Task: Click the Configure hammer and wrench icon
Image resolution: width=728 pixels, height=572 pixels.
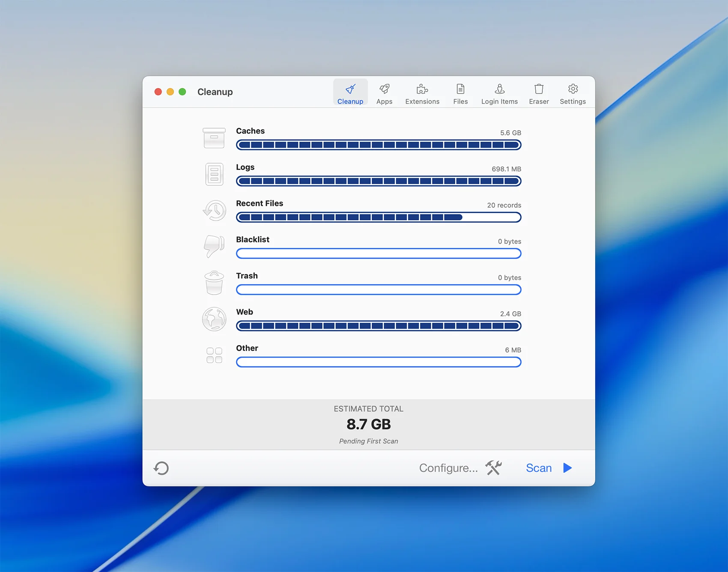Action: pyautogui.click(x=493, y=468)
